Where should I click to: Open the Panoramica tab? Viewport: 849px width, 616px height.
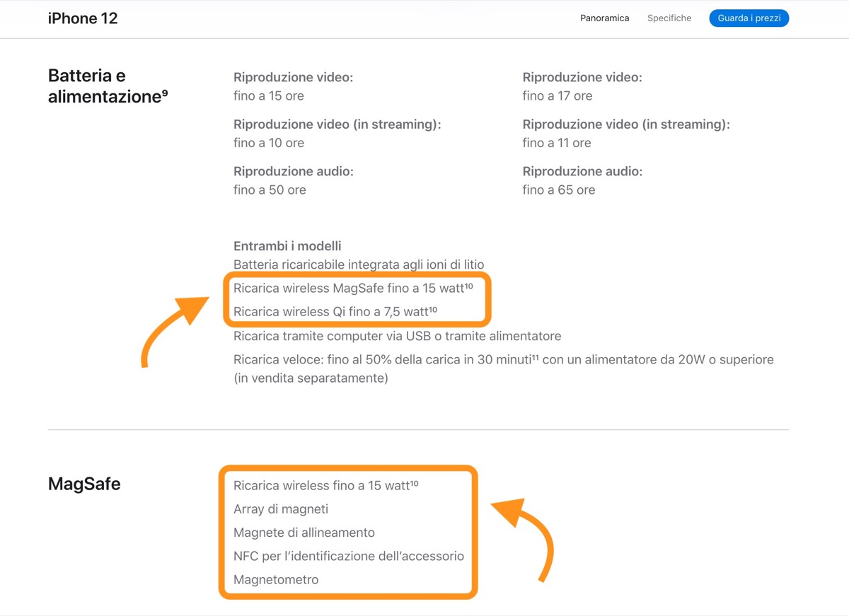pos(604,18)
